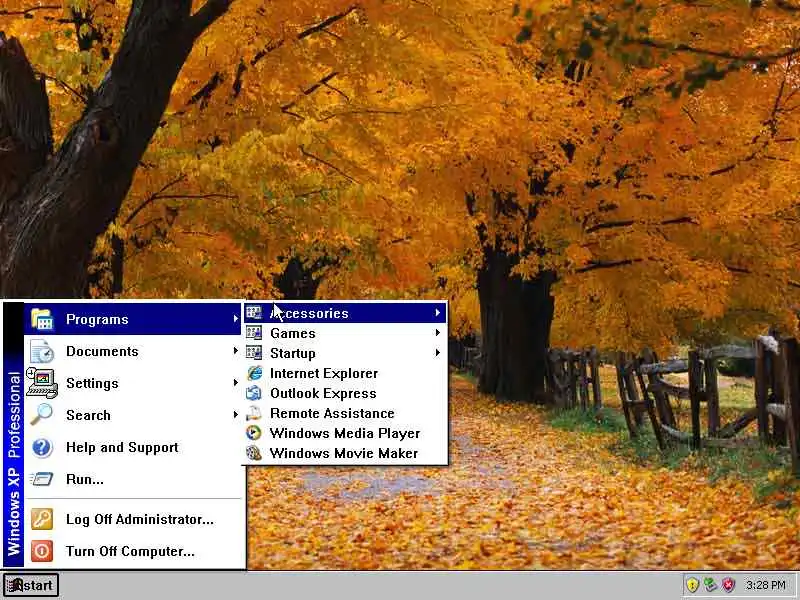800x600 pixels.
Task: Click the Games folder icon
Action: [x=254, y=333]
